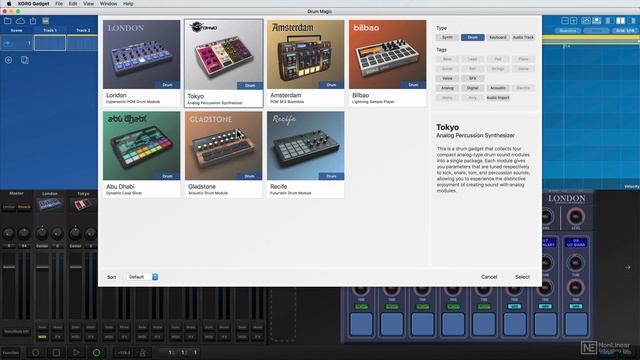Image resolution: width=640 pixels, height=360 pixels.
Task: Select the Track 2 clip cell
Action: (x=82, y=43)
